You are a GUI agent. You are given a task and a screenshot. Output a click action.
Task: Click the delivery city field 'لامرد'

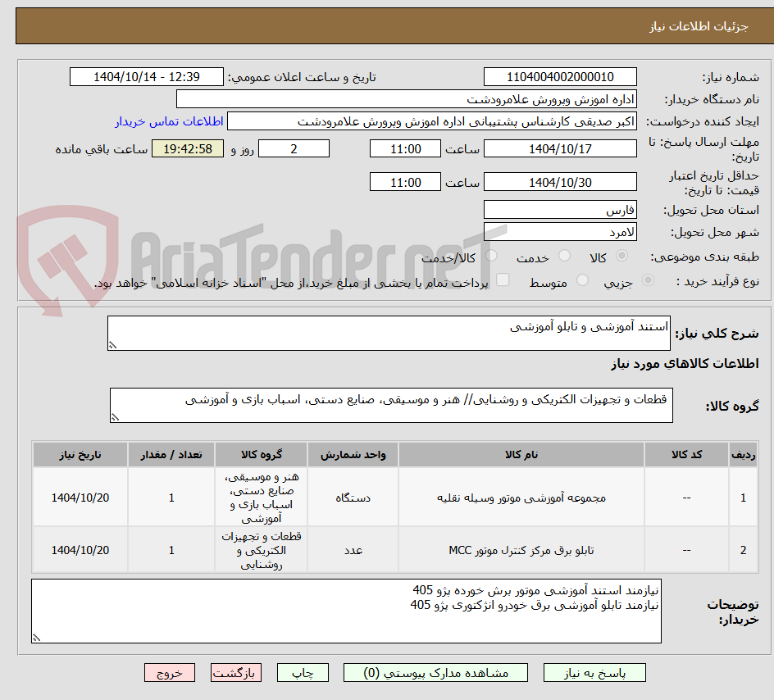pyautogui.click(x=560, y=232)
